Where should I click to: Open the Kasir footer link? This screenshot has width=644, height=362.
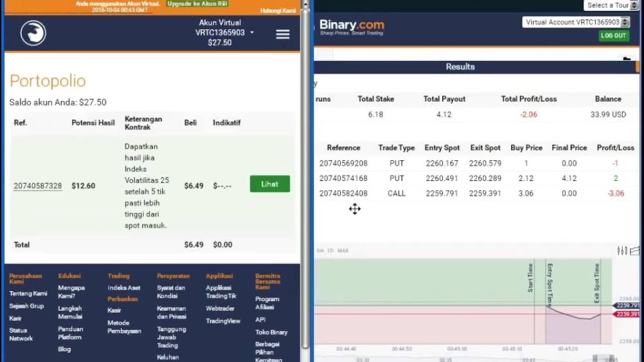pos(114,310)
